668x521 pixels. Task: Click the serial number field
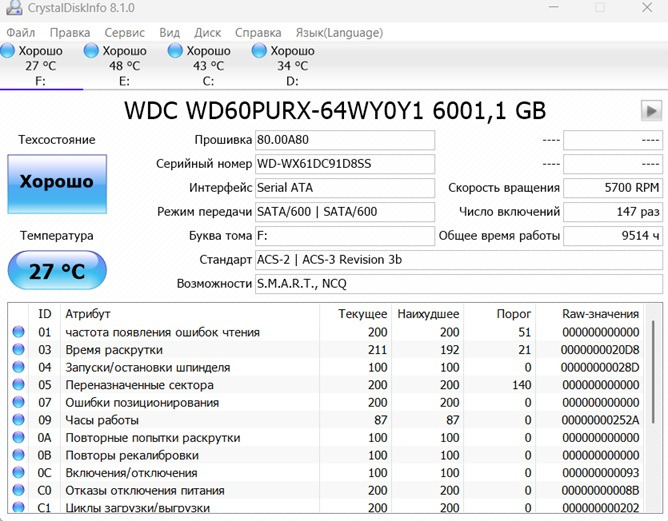click(344, 163)
